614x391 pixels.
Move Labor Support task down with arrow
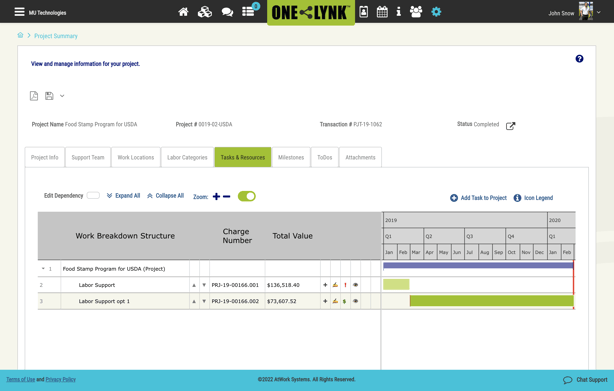(x=204, y=285)
